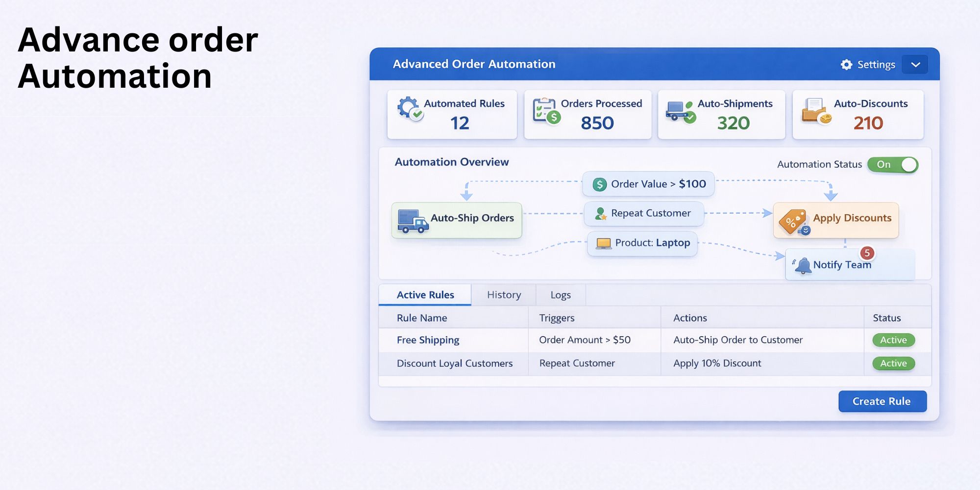The height and width of the screenshot is (490, 980).
Task: Expand the header chevron dropdown
Action: 915,64
